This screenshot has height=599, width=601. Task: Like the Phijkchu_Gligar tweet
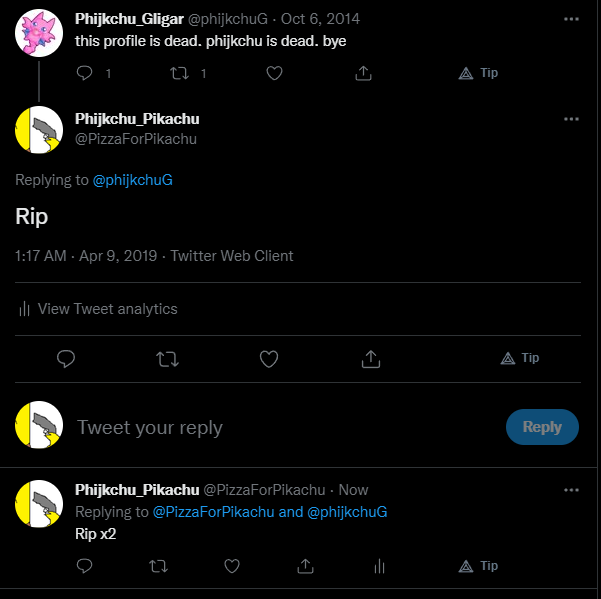274,73
